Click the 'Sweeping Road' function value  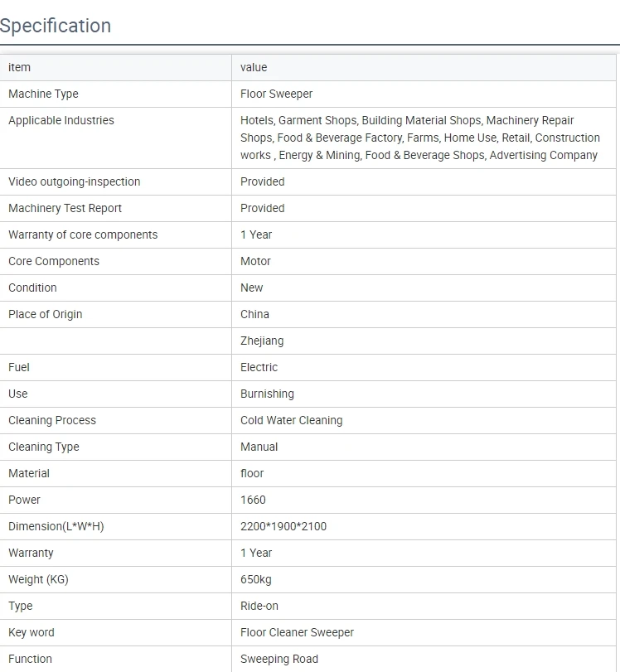click(279, 659)
